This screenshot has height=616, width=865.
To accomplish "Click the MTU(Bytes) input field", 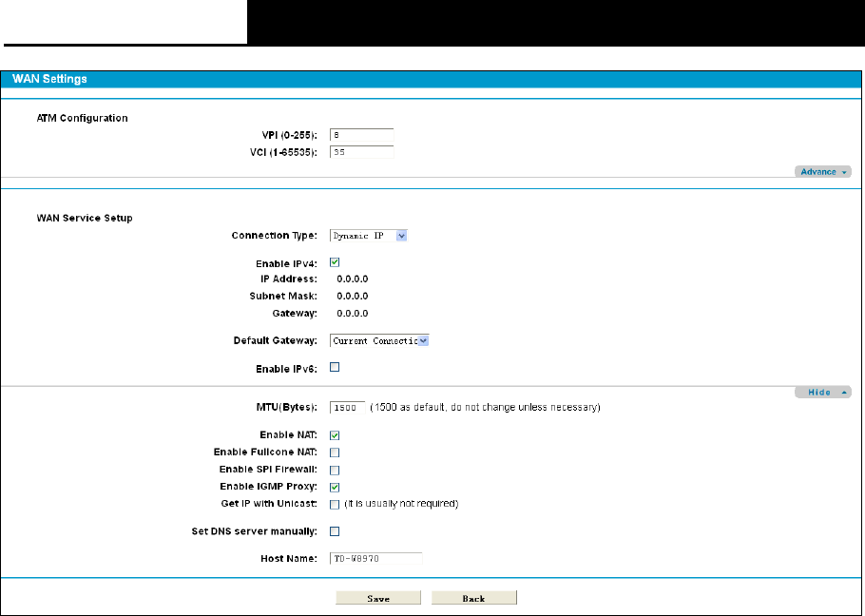I will coord(348,408).
